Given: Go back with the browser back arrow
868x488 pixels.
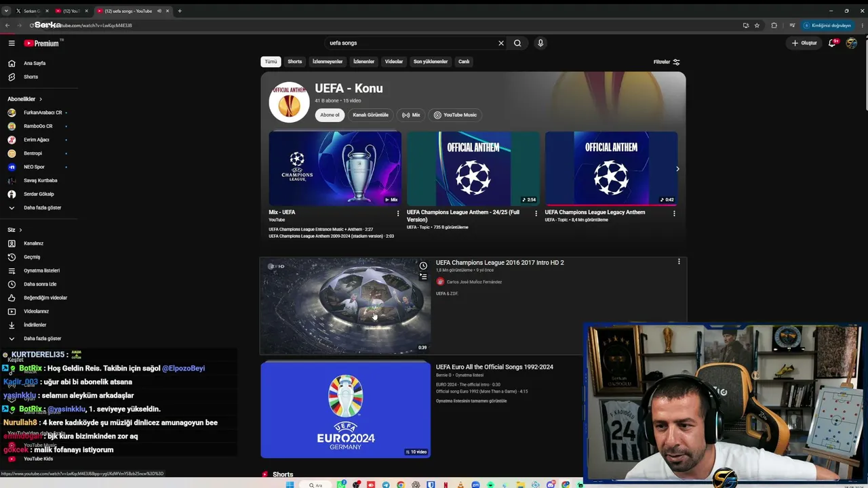Looking at the screenshot, I should click(x=7, y=25).
